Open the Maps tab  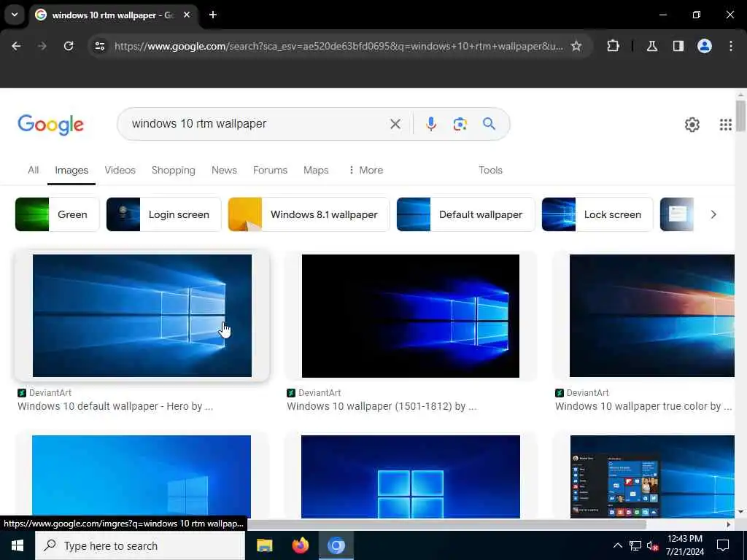316,170
